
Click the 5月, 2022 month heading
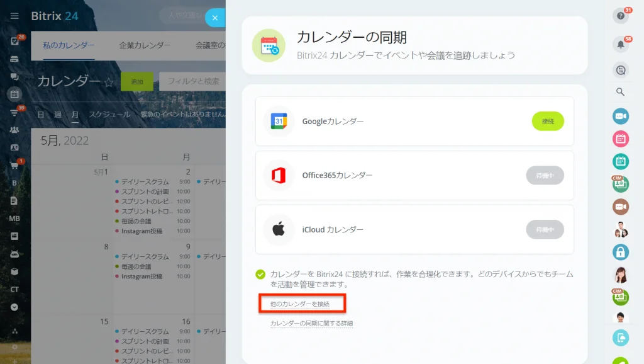65,140
